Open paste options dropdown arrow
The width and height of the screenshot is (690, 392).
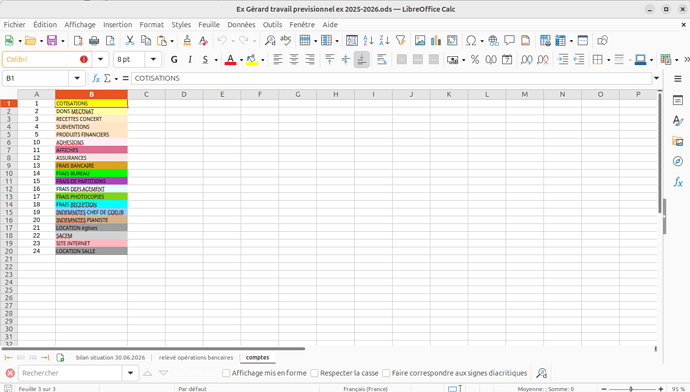click(172, 41)
